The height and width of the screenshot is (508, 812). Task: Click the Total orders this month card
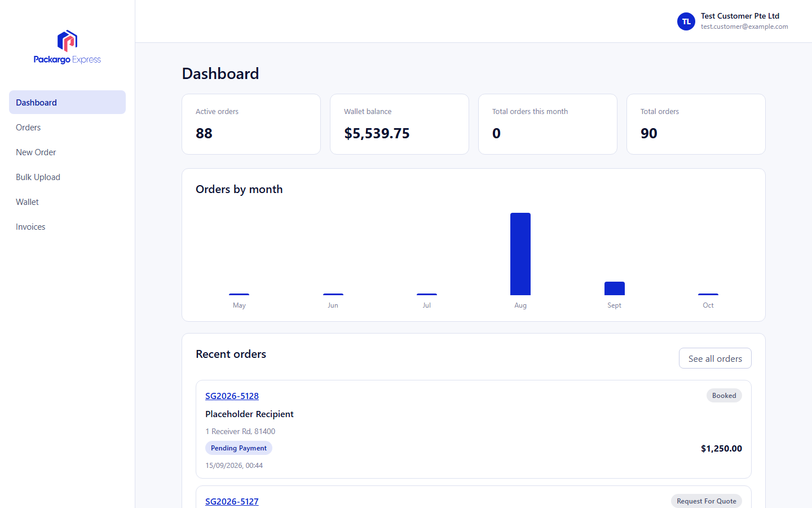[x=548, y=124]
